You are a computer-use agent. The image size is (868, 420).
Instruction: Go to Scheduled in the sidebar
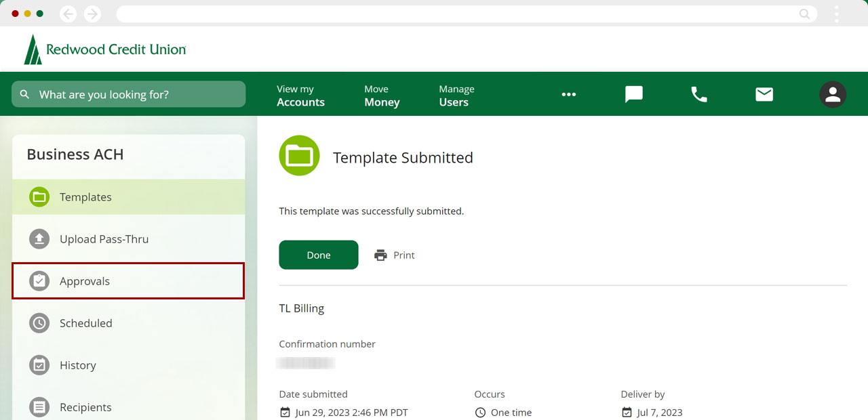click(x=128, y=323)
